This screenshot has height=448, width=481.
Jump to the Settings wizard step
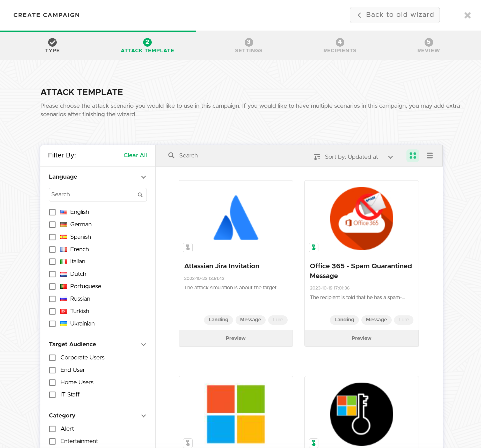(249, 46)
